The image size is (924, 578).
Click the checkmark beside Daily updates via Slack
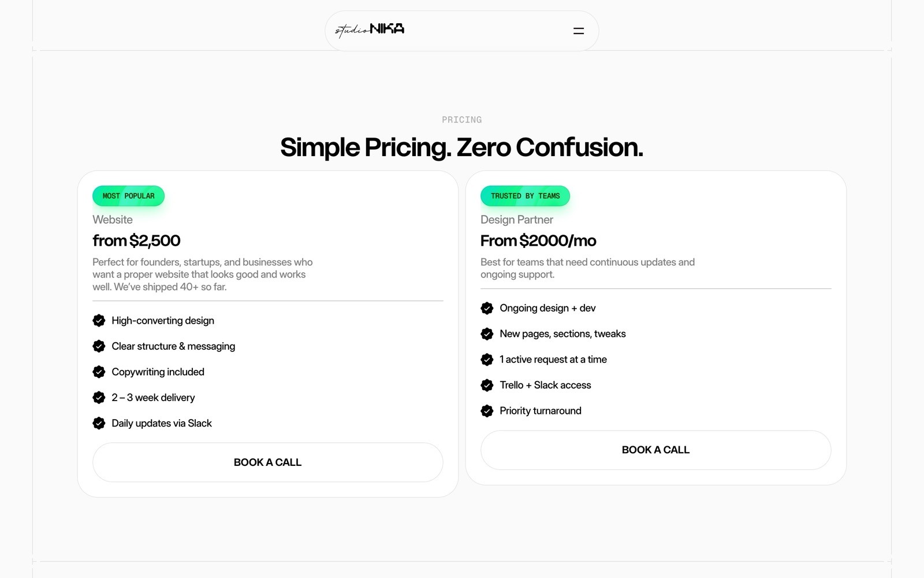[99, 423]
